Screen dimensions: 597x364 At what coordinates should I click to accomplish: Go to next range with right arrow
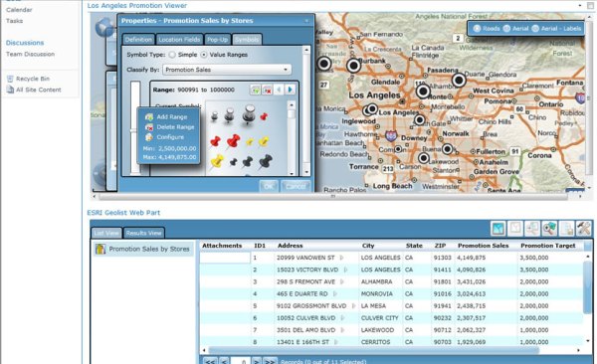[x=291, y=90]
